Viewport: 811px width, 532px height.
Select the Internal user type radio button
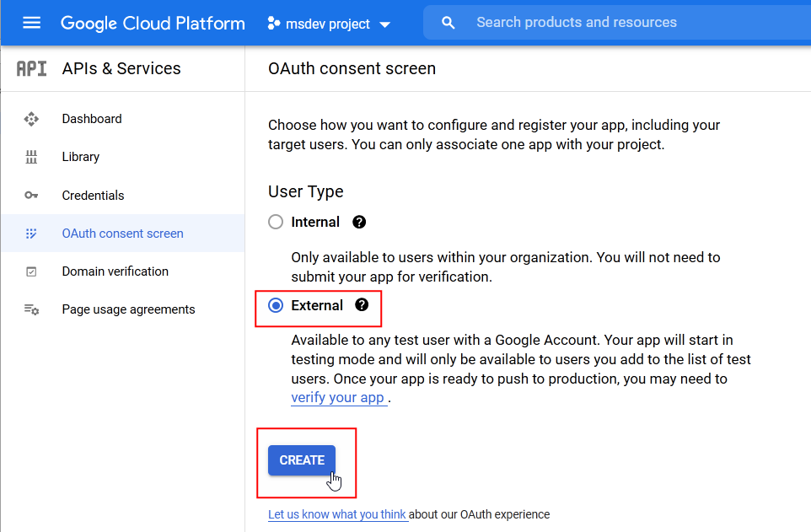pos(276,223)
